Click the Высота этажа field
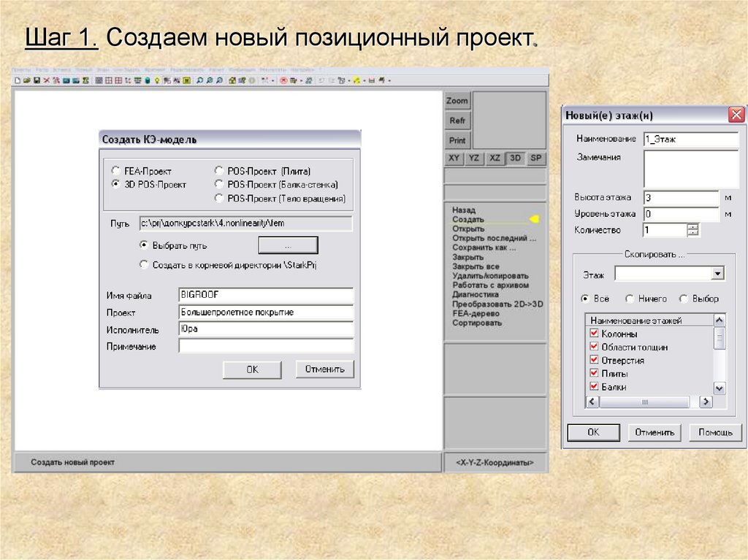748x560 pixels. (x=681, y=197)
